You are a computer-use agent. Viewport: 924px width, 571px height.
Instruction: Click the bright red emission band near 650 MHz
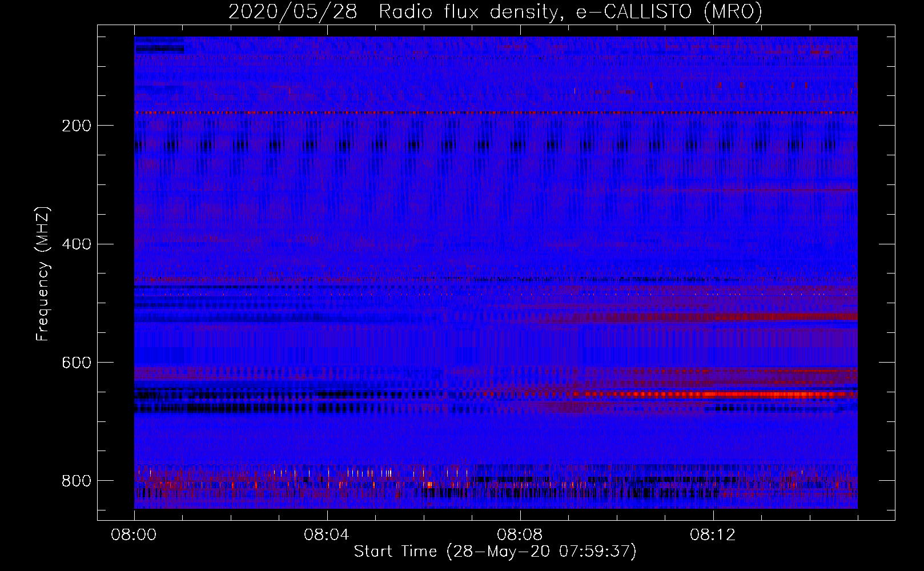coord(714,394)
